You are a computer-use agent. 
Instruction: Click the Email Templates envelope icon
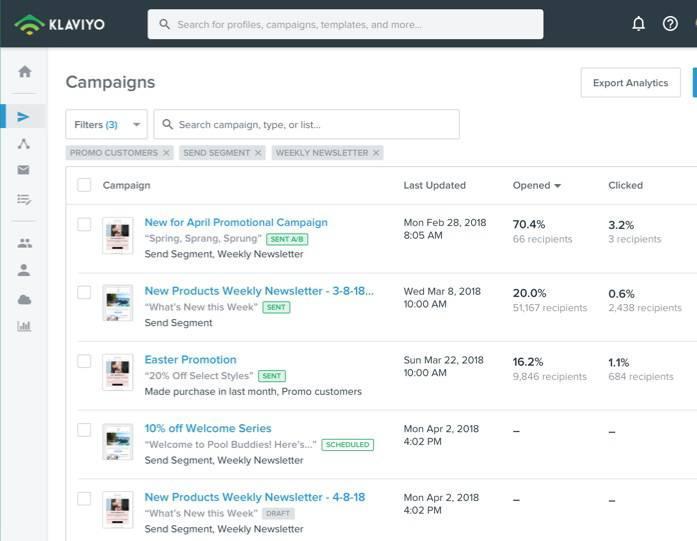(24, 171)
